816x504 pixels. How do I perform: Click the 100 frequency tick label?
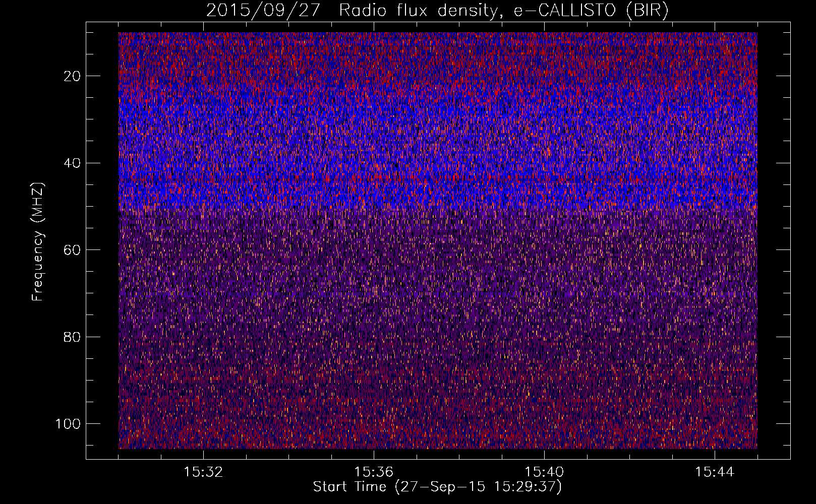click(69, 424)
